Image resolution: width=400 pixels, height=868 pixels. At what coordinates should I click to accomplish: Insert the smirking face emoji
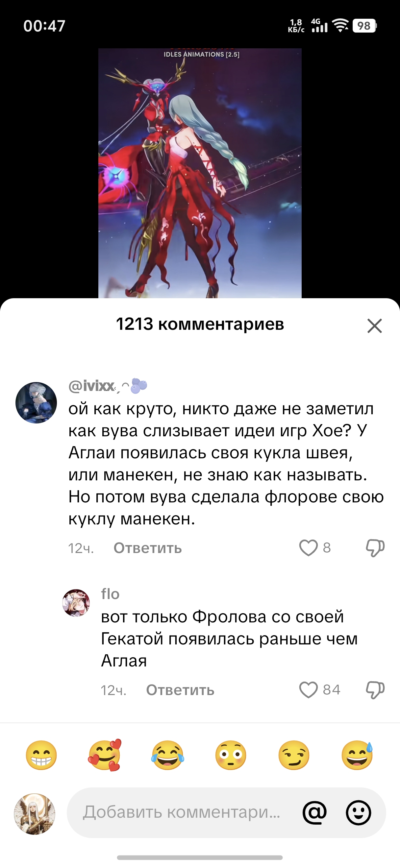[x=294, y=755]
